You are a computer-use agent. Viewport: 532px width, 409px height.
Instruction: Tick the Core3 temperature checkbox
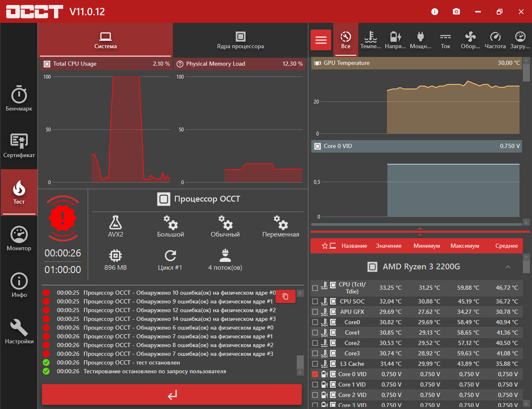click(315, 353)
